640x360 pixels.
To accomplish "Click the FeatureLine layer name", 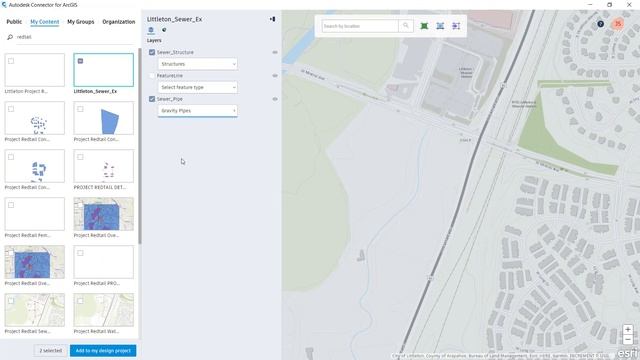I will tap(170, 76).
